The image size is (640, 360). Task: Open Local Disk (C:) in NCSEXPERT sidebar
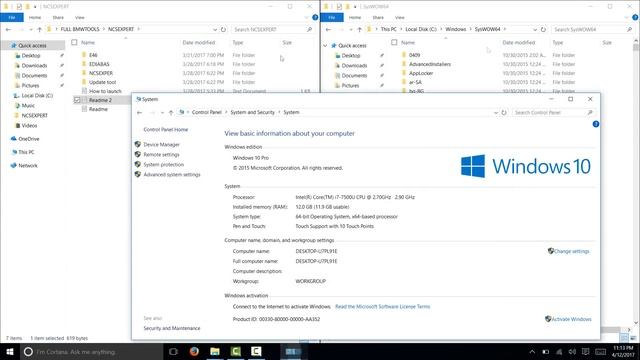pyautogui.click(x=37, y=96)
